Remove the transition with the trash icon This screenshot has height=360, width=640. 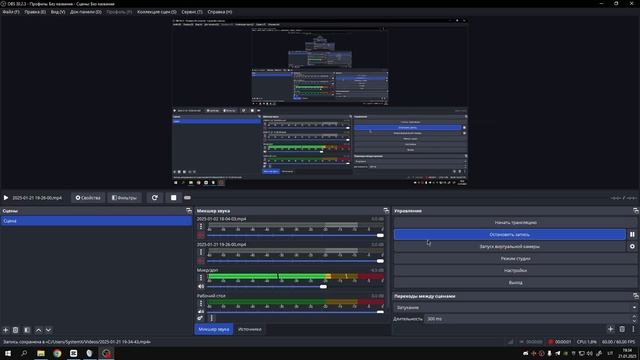[x=622, y=329]
